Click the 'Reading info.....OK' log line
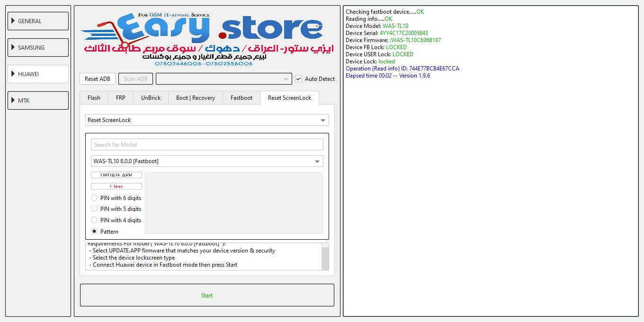The image size is (644, 322). coord(369,19)
